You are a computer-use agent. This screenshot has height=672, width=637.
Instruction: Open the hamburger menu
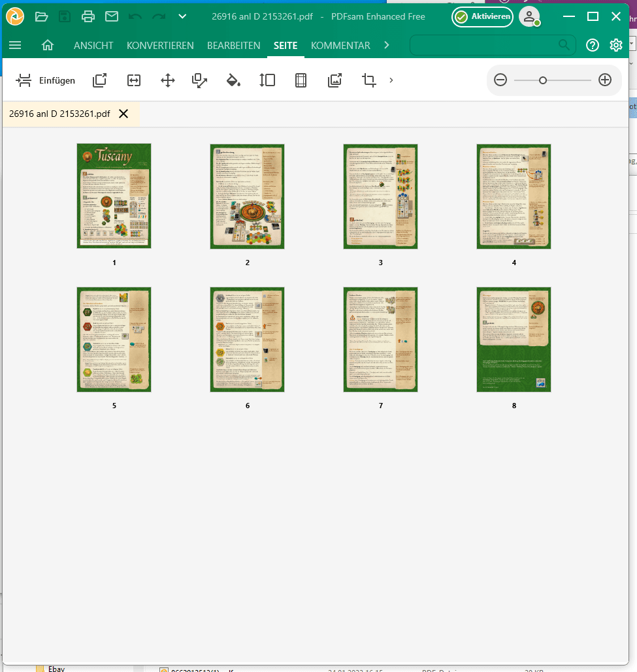(x=15, y=45)
